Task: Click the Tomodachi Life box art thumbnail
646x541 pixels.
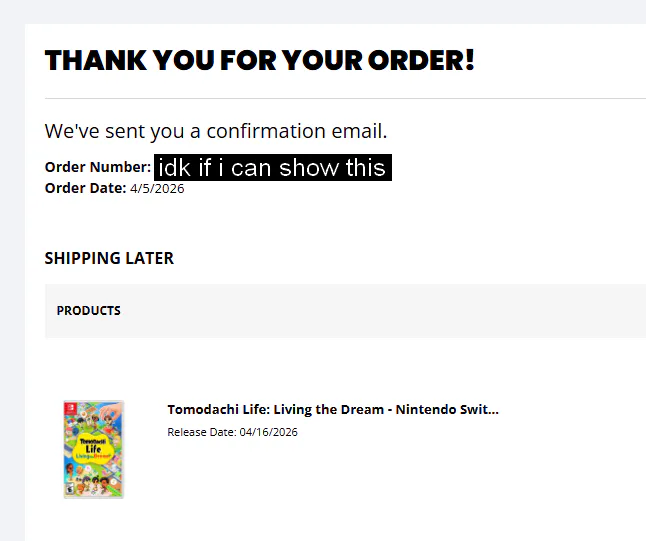Action: [93, 449]
